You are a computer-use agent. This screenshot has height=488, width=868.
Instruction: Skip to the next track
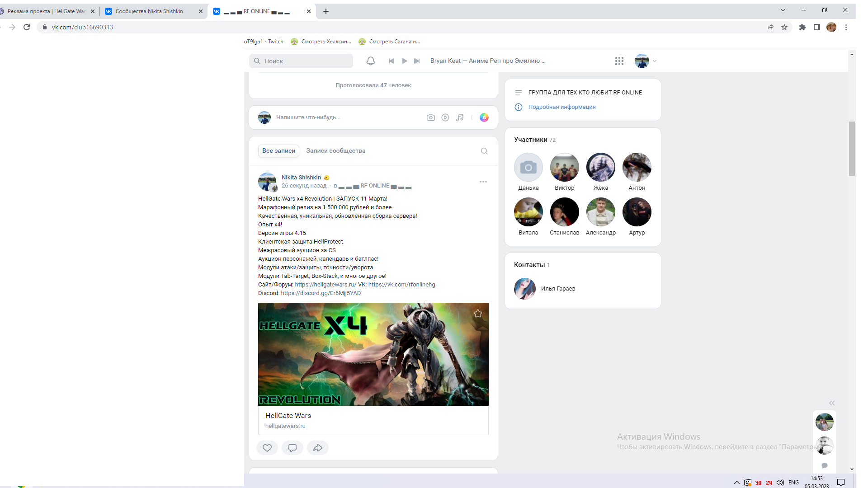click(417, 61)
